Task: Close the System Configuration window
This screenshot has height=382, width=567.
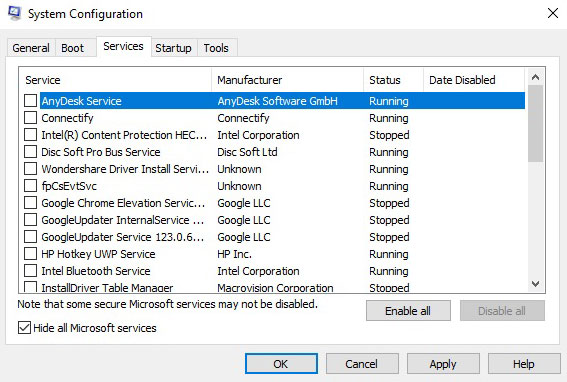Action: click(x=553, y=13)
